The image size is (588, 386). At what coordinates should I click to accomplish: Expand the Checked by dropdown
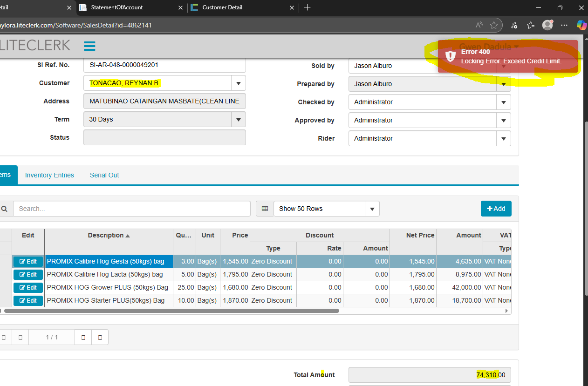(x=503, y=102)
